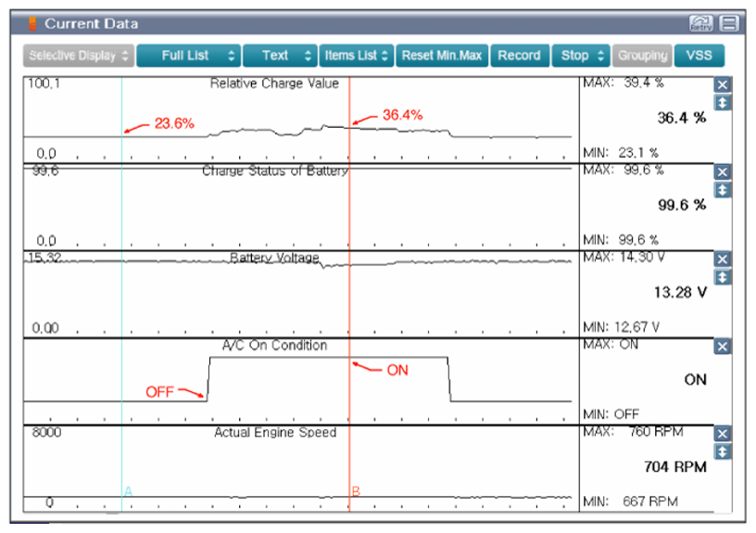This screenshot has height=533, width=756.
Task: Click cursor B marker on the graph
Action: [353, 491]
